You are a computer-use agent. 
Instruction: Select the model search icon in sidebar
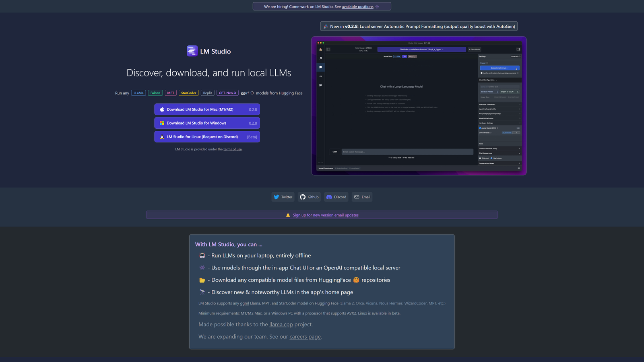321,58
